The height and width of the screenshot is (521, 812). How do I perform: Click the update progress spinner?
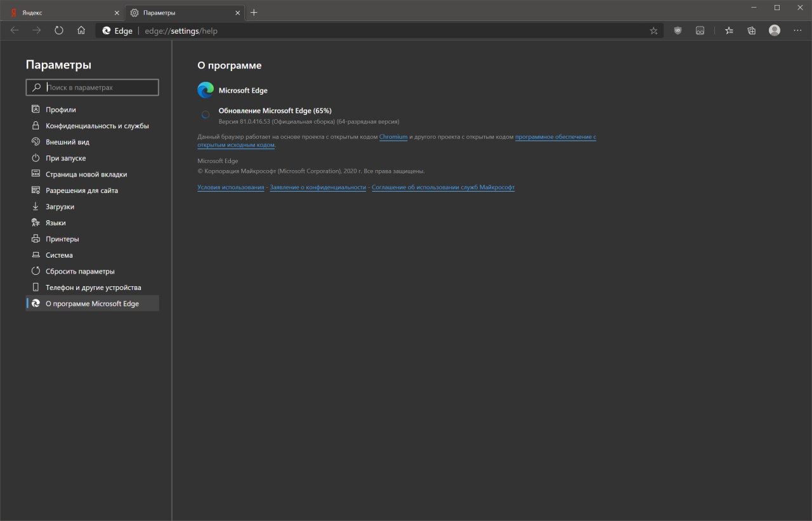pyautogui.click(x=206, y=115)
